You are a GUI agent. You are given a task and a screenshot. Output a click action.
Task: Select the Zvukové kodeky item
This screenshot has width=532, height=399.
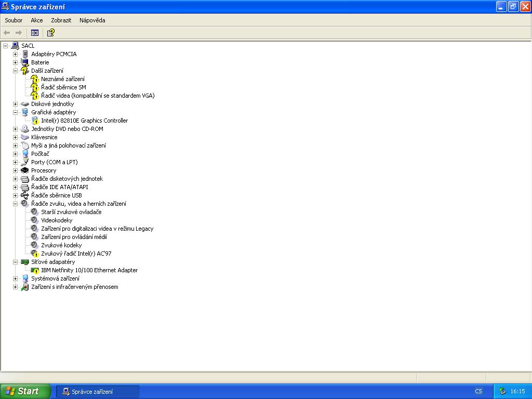pyautogui.click(x=61, y=245)
